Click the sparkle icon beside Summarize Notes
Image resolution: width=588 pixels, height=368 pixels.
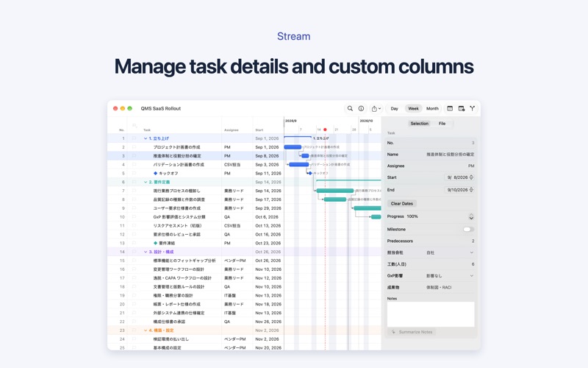pyautogui.click(x=393, y=332)
